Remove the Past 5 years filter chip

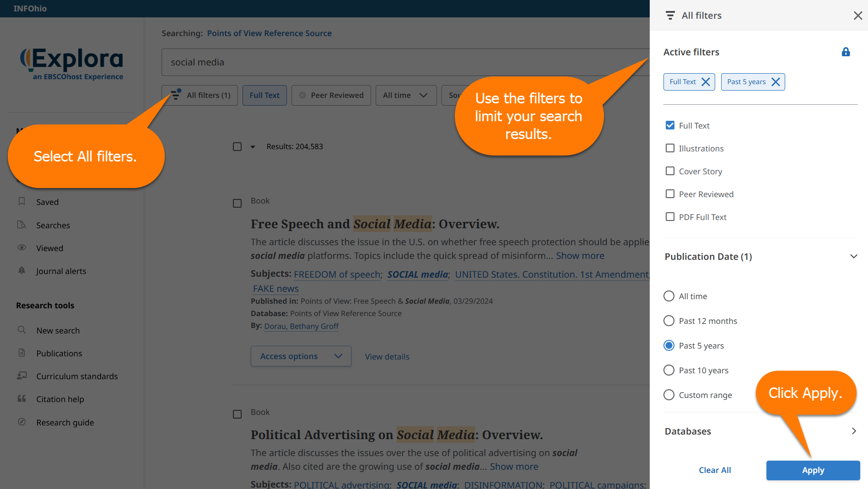[776, 82]
